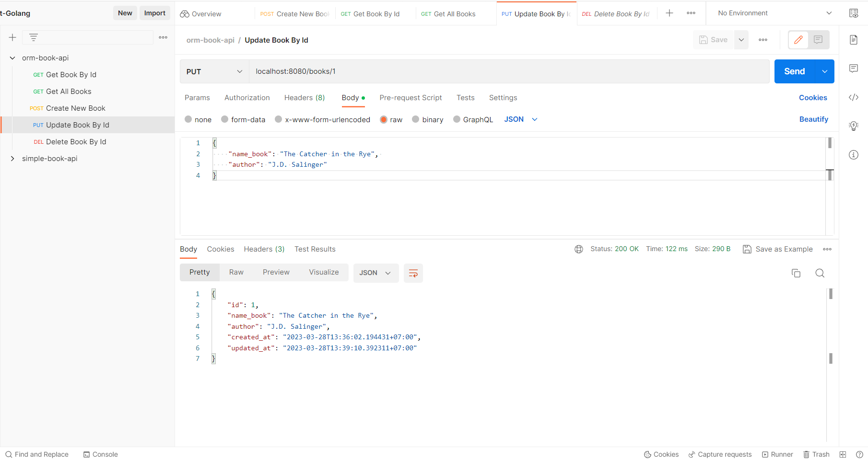The width and height of the screenshot is (868, 461).
Task: Click the Beautify link
Action: tap(814, 119)
